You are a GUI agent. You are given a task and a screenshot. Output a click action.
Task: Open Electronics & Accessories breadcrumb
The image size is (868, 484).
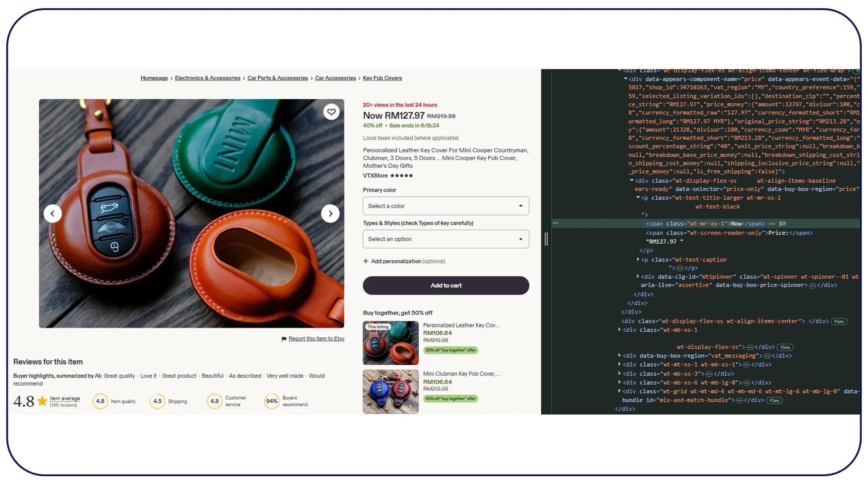click(208, 78)
